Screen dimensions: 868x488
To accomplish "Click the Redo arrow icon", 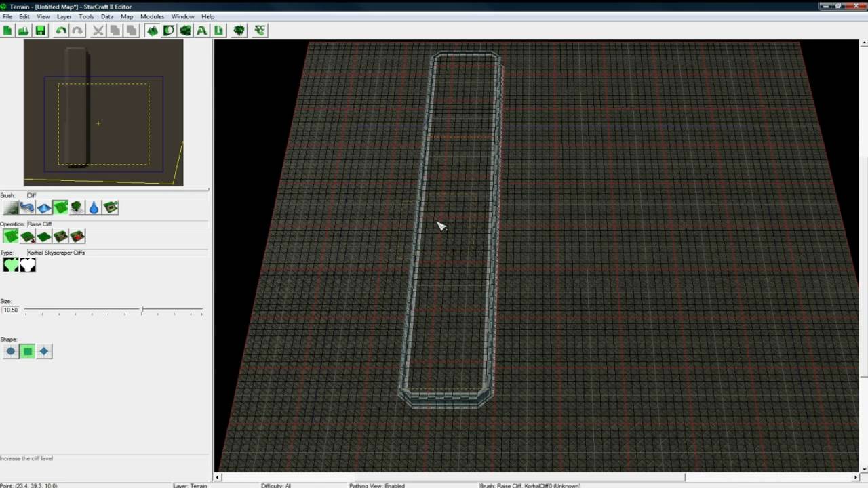I will click(77, 30).
